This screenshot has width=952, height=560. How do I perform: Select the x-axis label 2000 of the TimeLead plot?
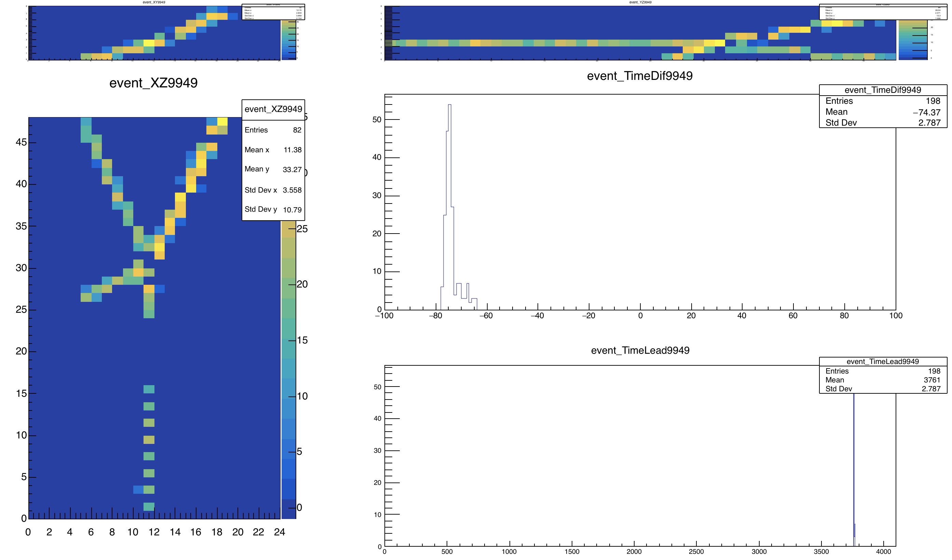634,552
